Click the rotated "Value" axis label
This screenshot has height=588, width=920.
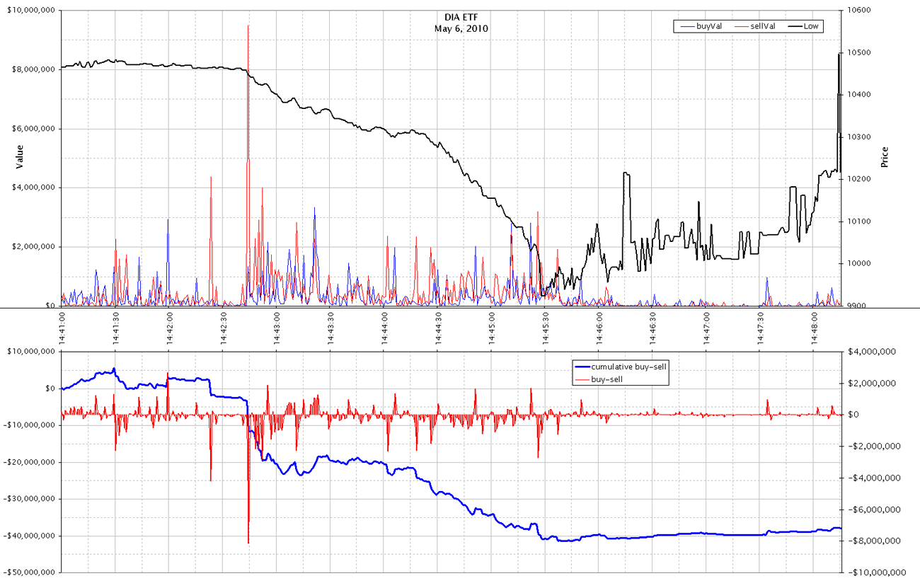coord(21,156)
